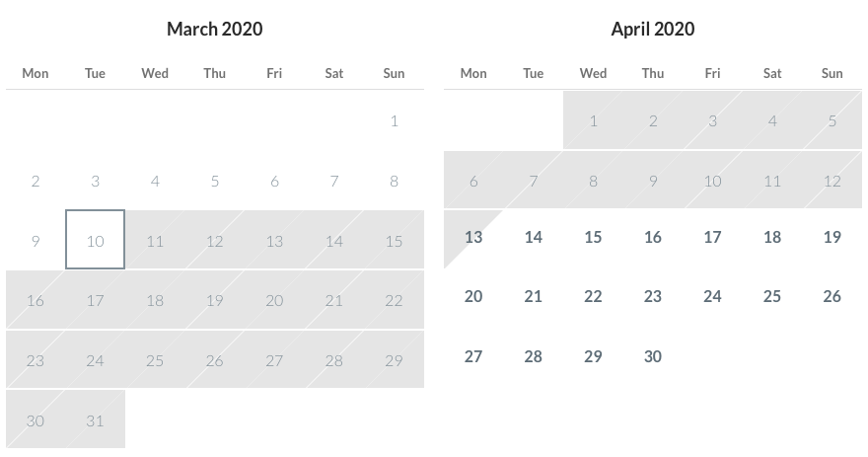Select April 24, 2020
The height and width of the screenshot is (457, 868).
[x=712, y=297]
